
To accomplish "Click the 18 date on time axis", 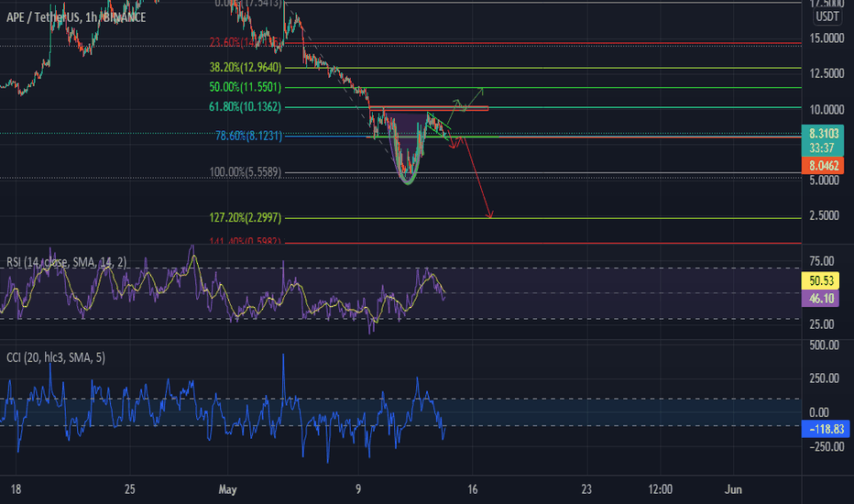I will [16, 489].
